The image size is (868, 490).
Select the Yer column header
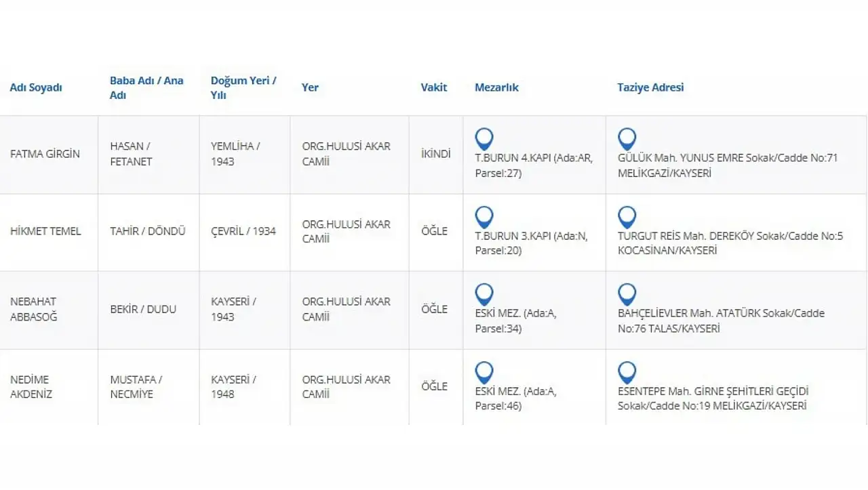(310, 87)
